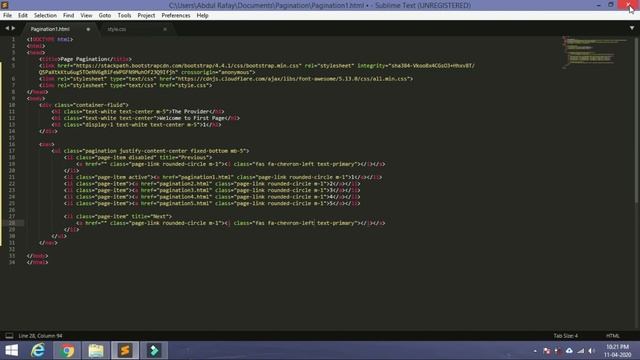This screenshot has width=640, height=360.
Task: Click Sublime Text app icon in title bar
Action: click(x=5, y=5)
